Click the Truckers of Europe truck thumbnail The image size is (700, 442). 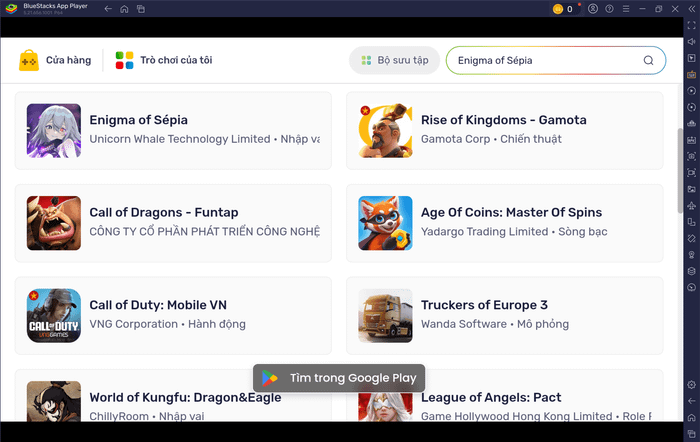(385, 316)
